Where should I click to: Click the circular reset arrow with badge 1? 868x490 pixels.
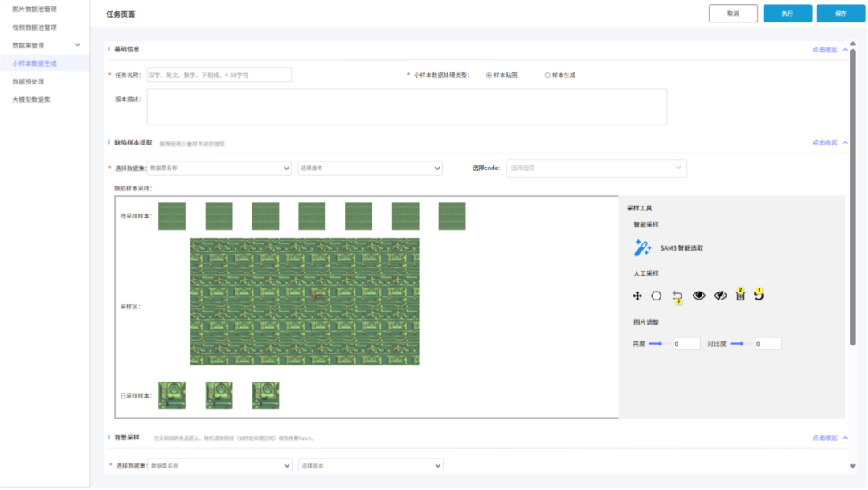[x=759, y=295]
